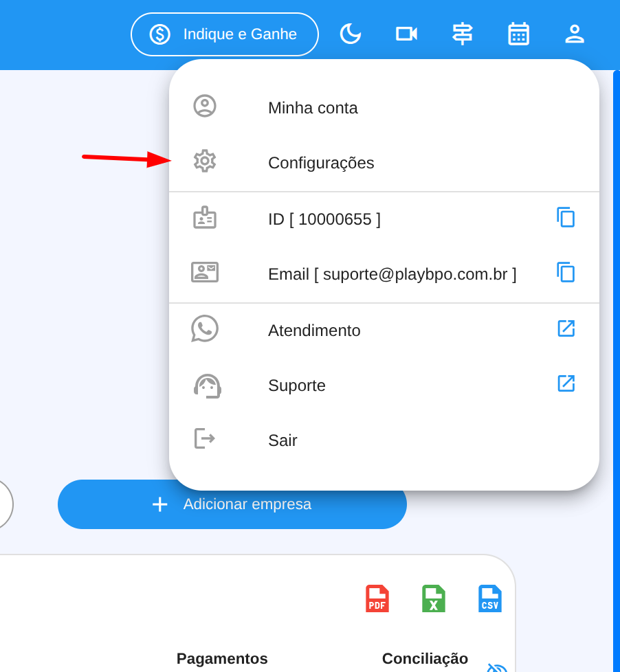Select Configurações from the user menu
Viewport: 620px width, 672px height.
(321, 163)
